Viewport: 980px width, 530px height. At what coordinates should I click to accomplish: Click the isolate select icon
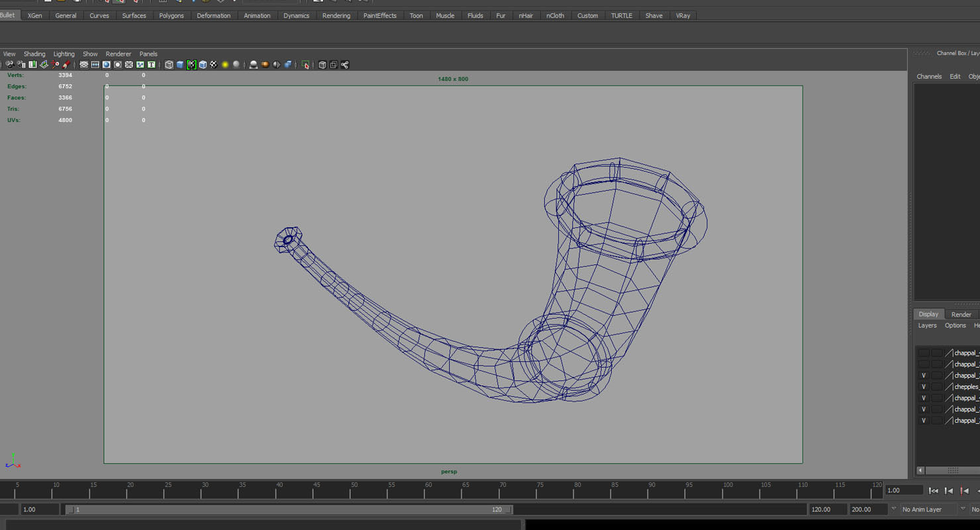pos(305,65)
